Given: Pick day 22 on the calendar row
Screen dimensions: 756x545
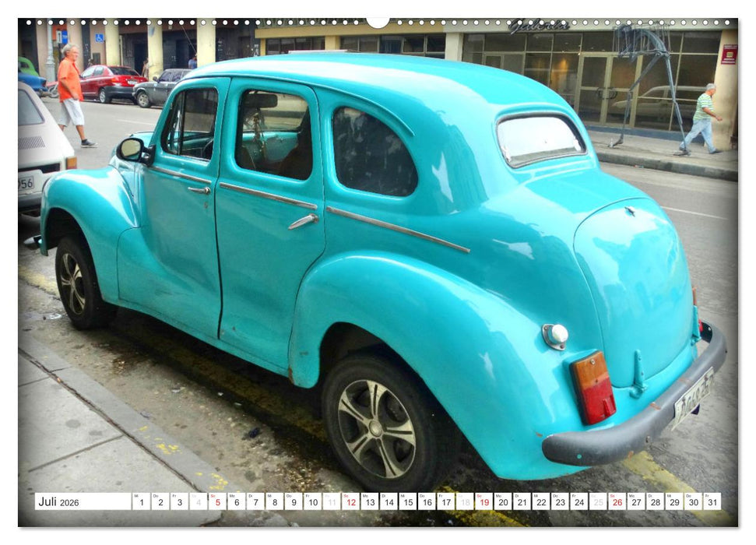Looking at the screenshot, I should point(540,502).
